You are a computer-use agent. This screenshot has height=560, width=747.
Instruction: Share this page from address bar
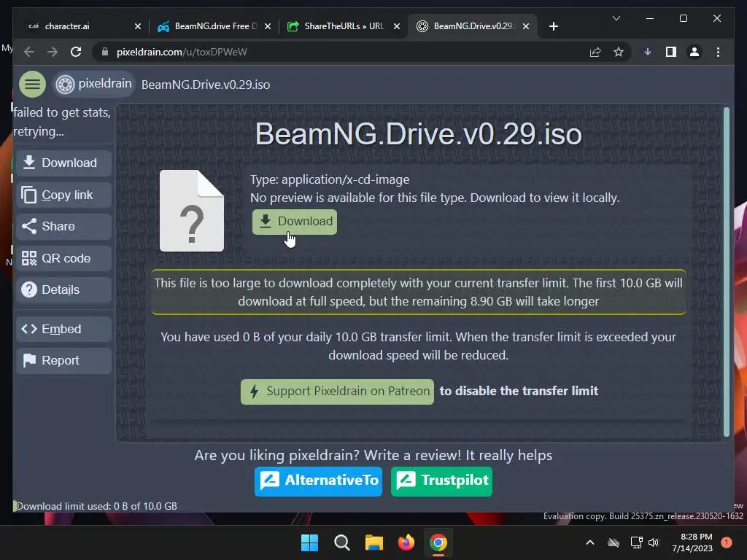click(x=595, y=52)
